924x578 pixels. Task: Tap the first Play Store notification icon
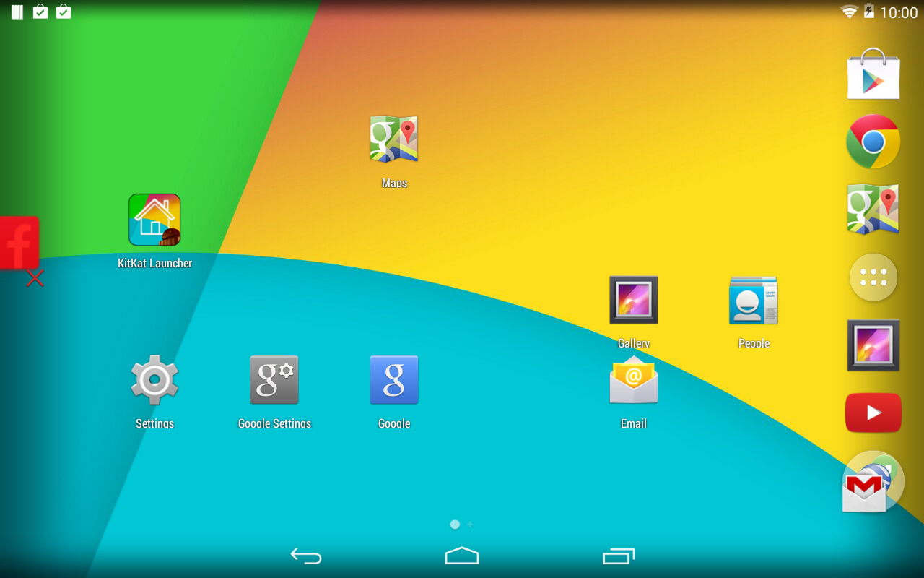point(40,12)
